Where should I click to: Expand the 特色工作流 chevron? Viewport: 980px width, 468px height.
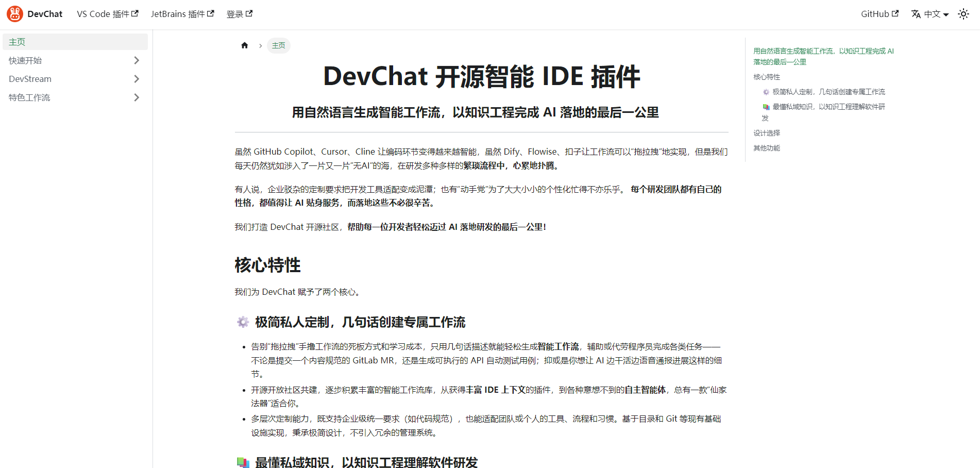coord(137,97)
